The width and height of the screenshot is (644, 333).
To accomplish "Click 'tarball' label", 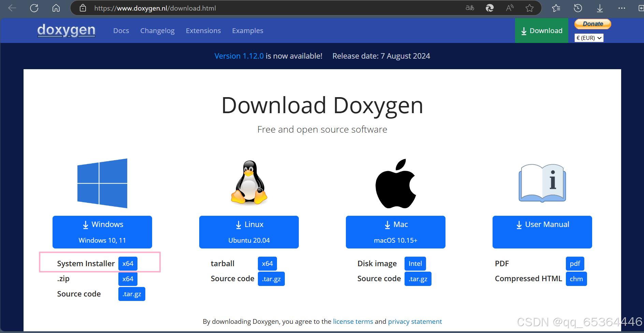I will point(222,263).
